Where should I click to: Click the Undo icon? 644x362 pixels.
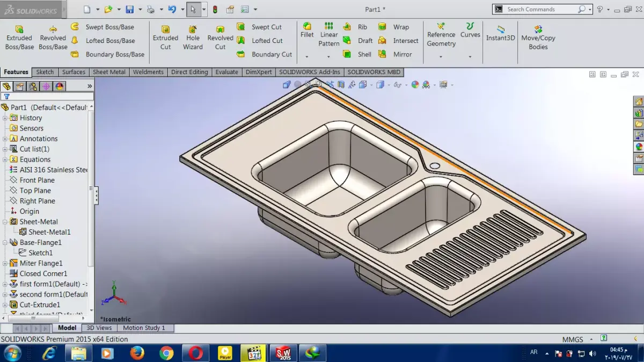pos(172,9)
